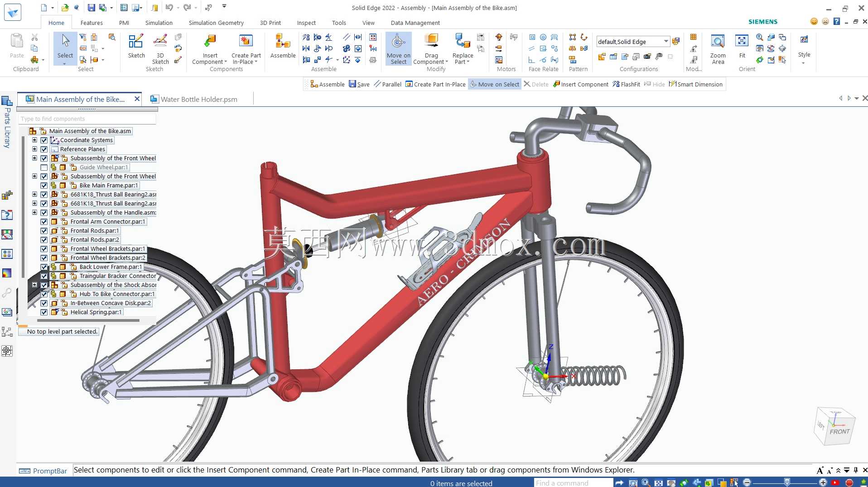The image size is (868, 487).
Task: Hide the Frontal Wheel Brackets.par:2 component
Action: (44, 258)
